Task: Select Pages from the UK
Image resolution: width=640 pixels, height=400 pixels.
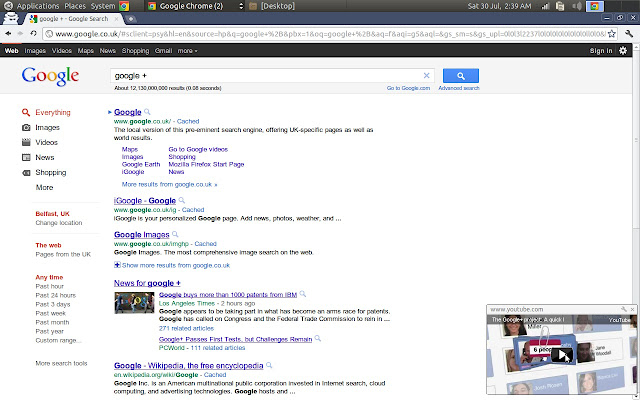Action: pos(63,254)
